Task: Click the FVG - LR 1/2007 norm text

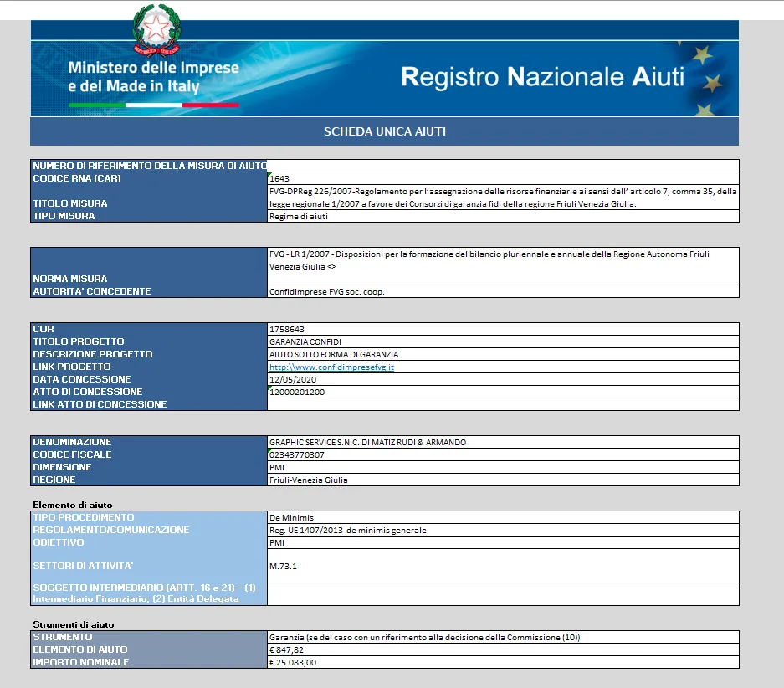Action: point(489,260)
